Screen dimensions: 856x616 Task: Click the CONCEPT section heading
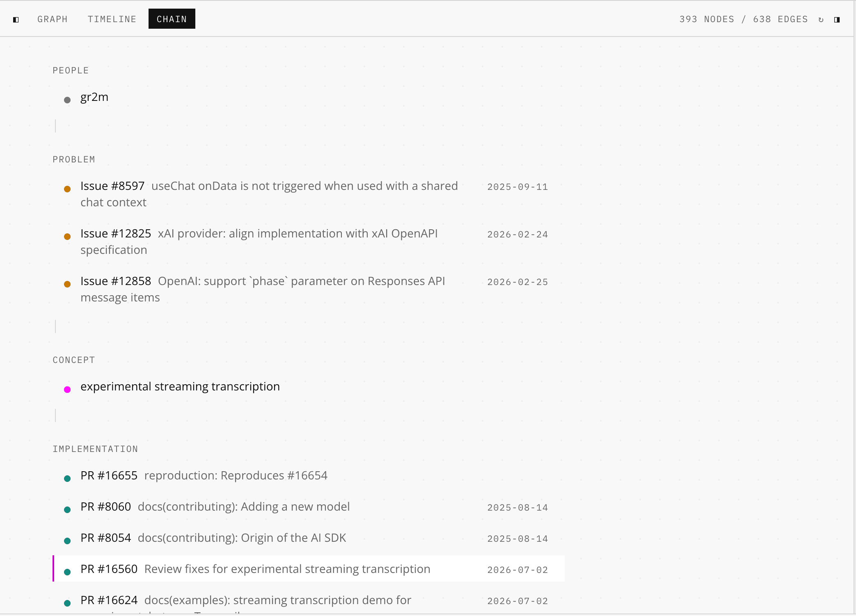74,360
